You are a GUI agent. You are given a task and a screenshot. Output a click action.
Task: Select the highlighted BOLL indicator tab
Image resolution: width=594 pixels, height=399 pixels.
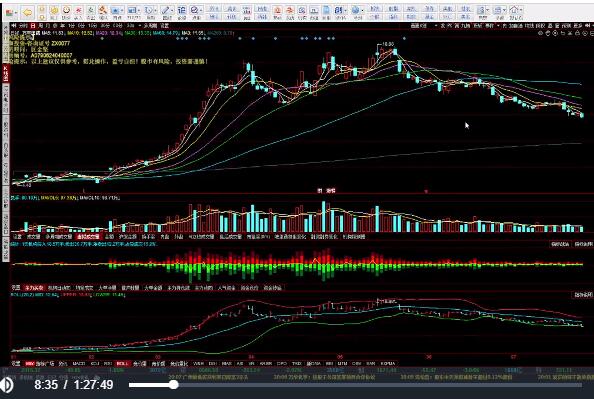point(123,363)
